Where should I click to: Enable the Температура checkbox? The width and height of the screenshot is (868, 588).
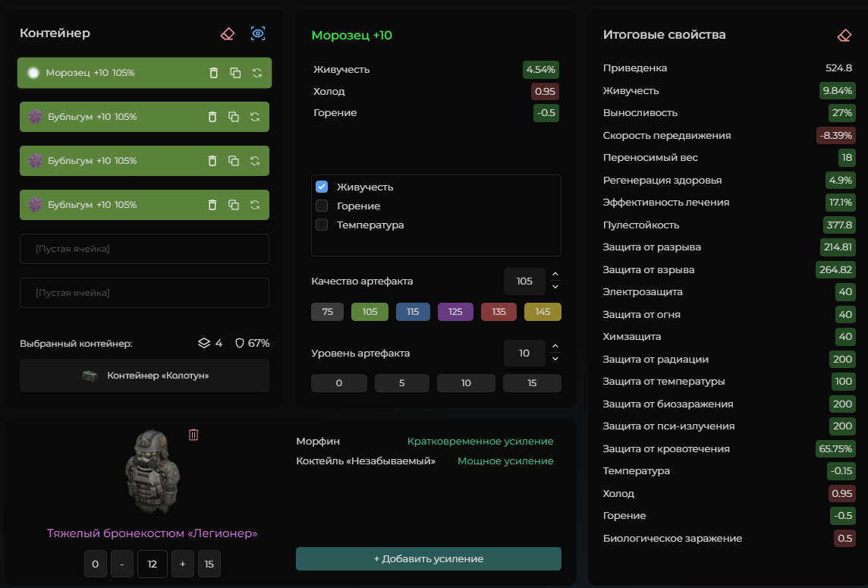click(322, 225)
